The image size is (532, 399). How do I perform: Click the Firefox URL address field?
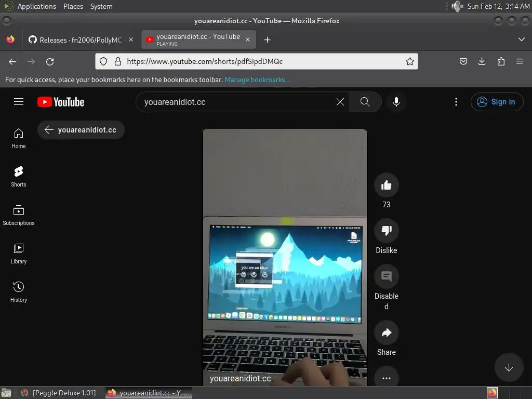pyautogui.click(x=257, y=61)
